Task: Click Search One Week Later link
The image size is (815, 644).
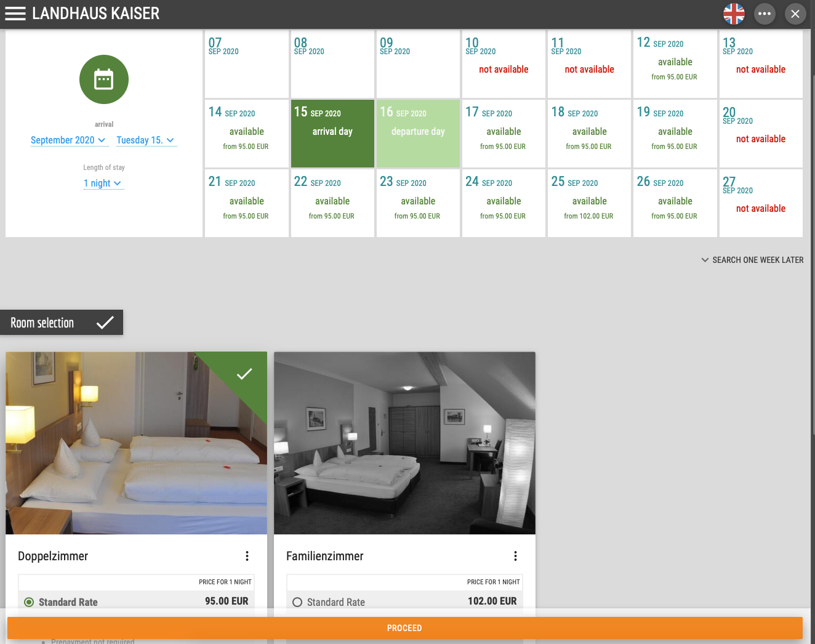Action: pos(752,260)
